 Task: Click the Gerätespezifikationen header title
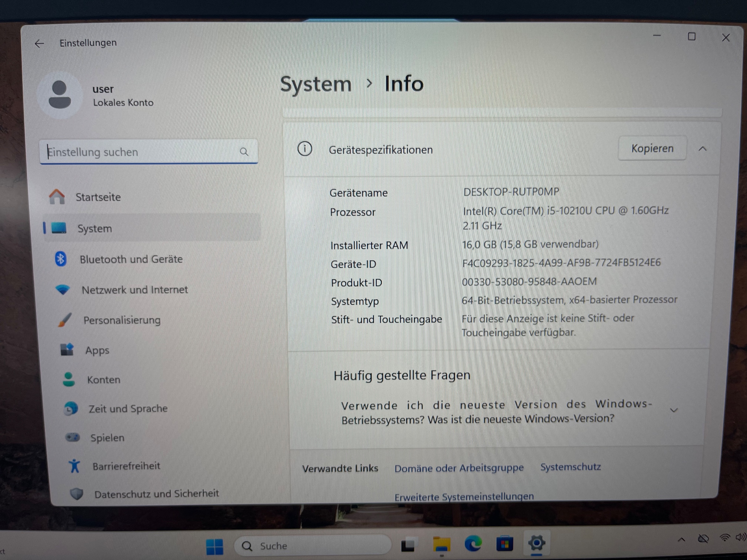(380, 149)
